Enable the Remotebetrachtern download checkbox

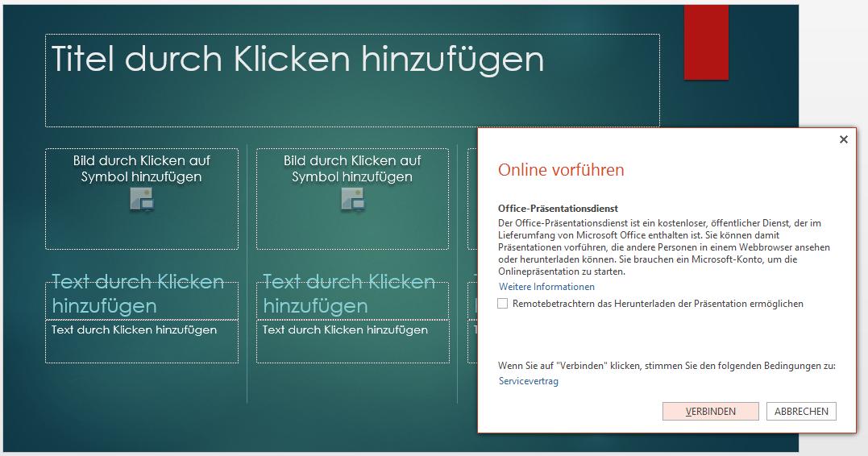(503, 303)
